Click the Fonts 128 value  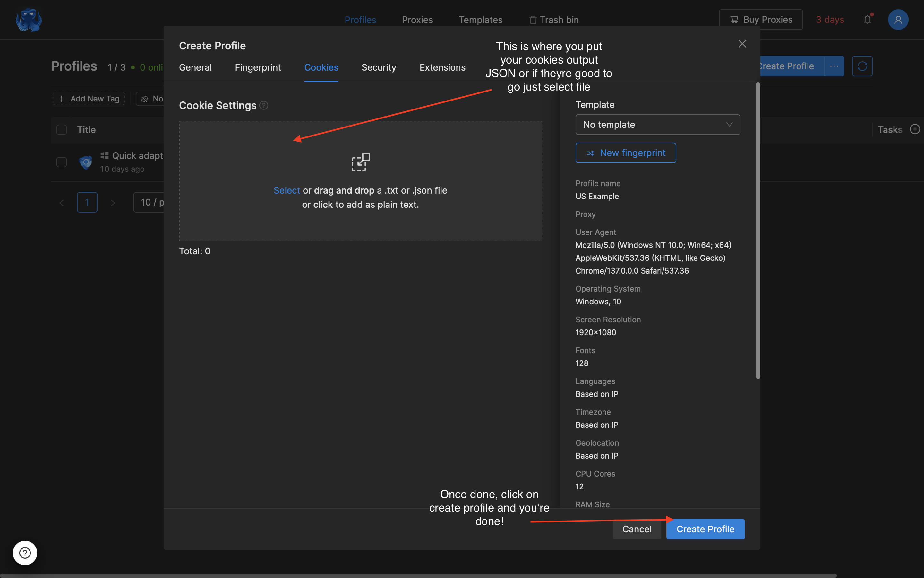point(581,363)
